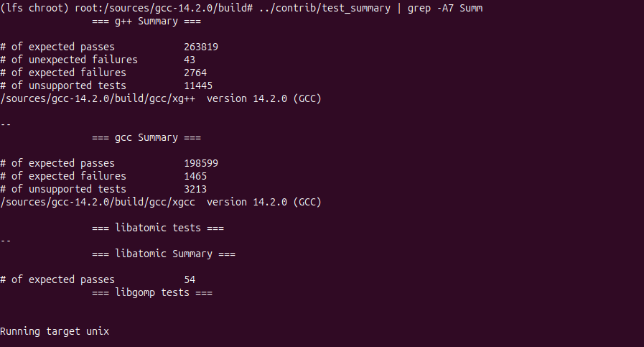Click the xg++ binary path line
This screenshot has height=347, width=644.
pyautogui.click(x=160, y=98)
